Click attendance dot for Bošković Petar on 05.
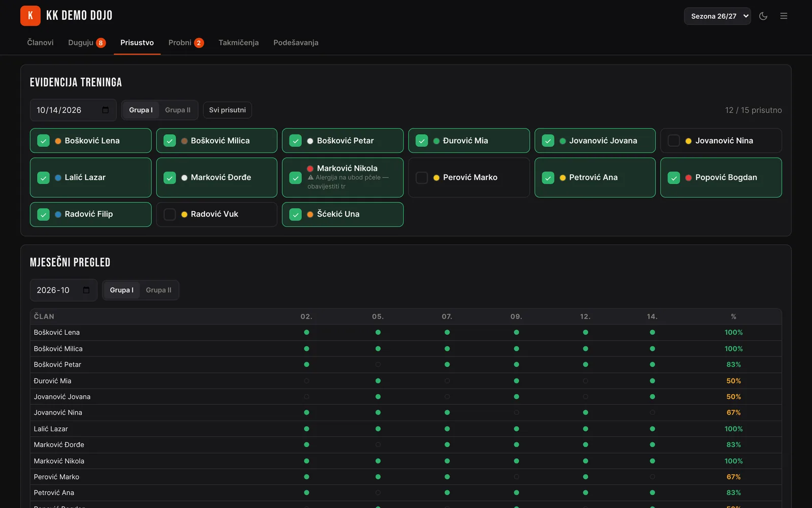 378,365
